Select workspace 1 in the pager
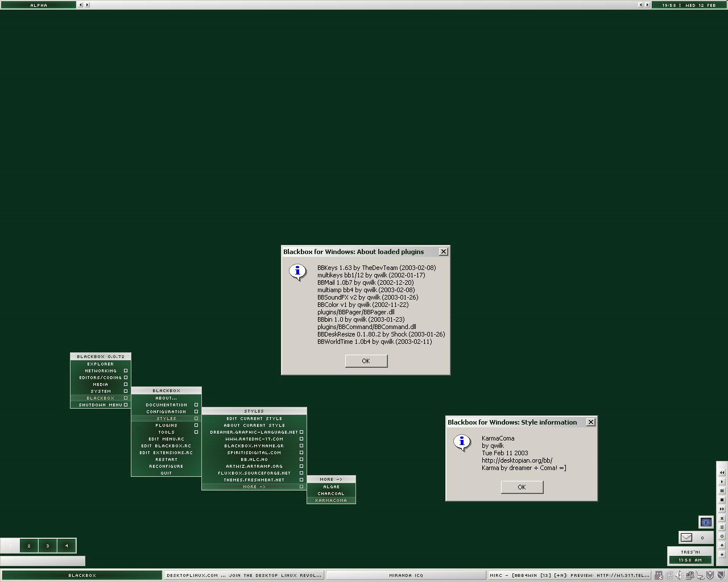Screen dimensions: 728x582 click(x=10, y=546)
